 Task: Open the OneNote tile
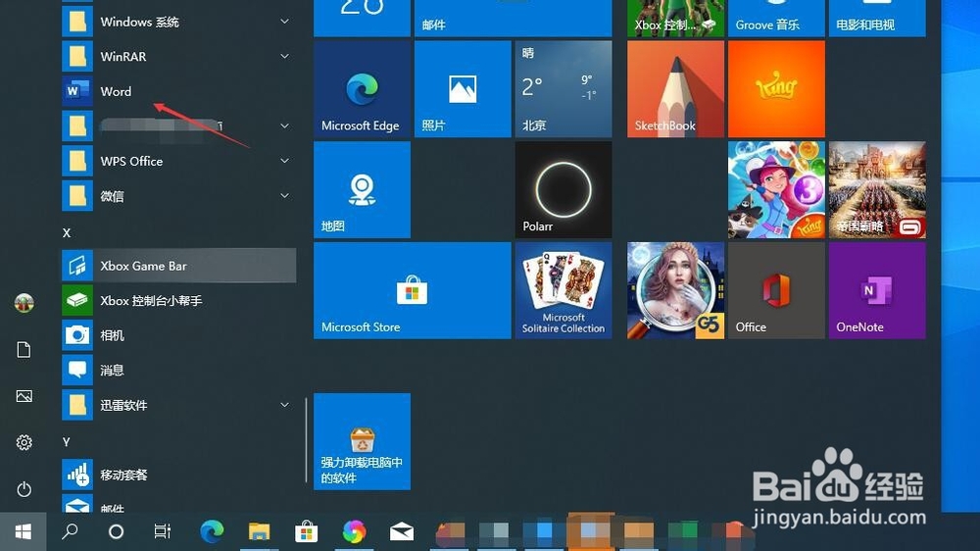click(877, 290)
